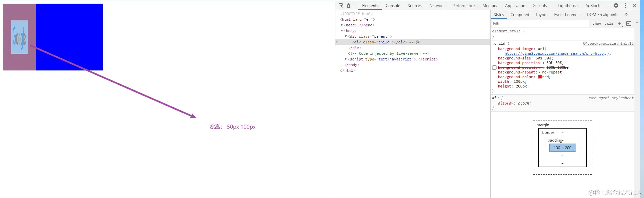Click the border label in box model
Image resolution: width=644 pixels, height=198 pixels.
point(548,133)
